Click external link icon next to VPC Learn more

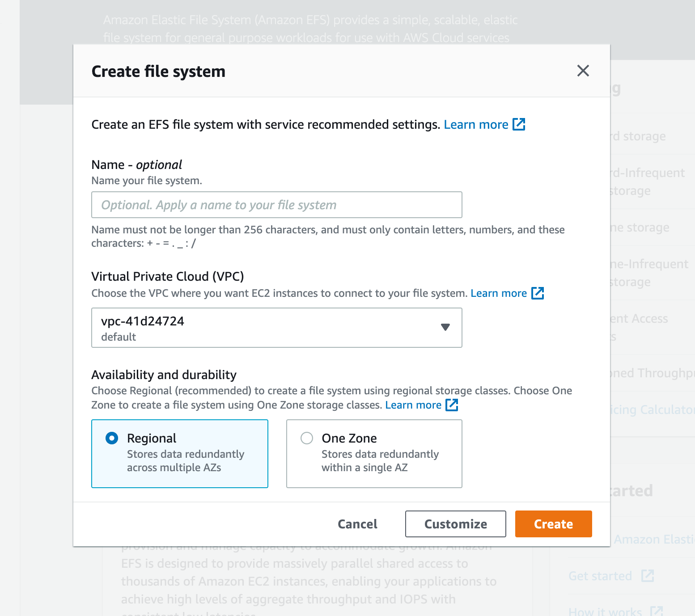coord(538,293)
